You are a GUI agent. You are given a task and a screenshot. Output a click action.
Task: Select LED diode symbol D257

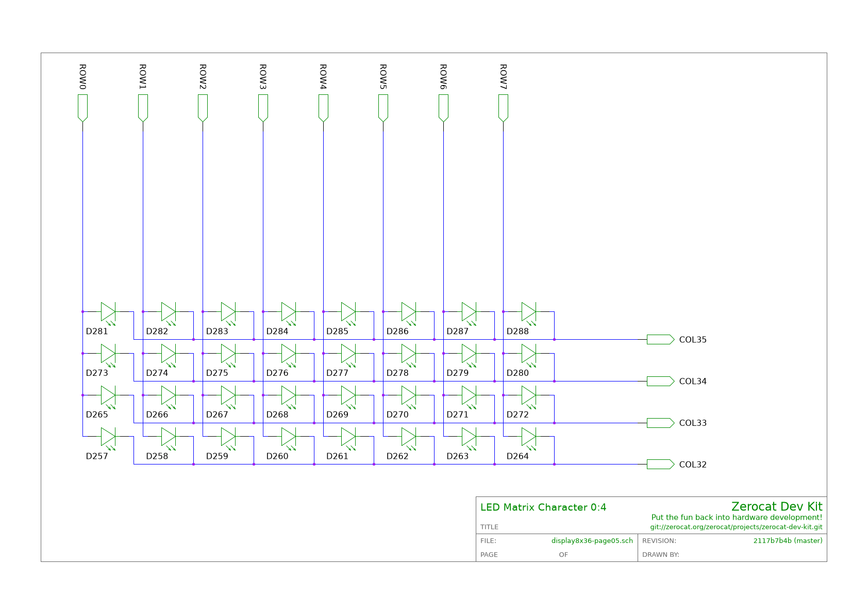pyautogui.click(x=108, y=437)
